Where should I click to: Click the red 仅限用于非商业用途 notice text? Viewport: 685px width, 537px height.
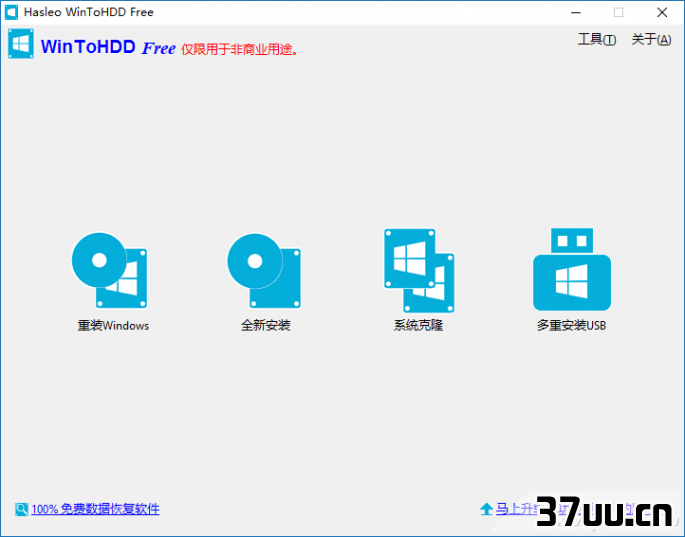(240, 49)
